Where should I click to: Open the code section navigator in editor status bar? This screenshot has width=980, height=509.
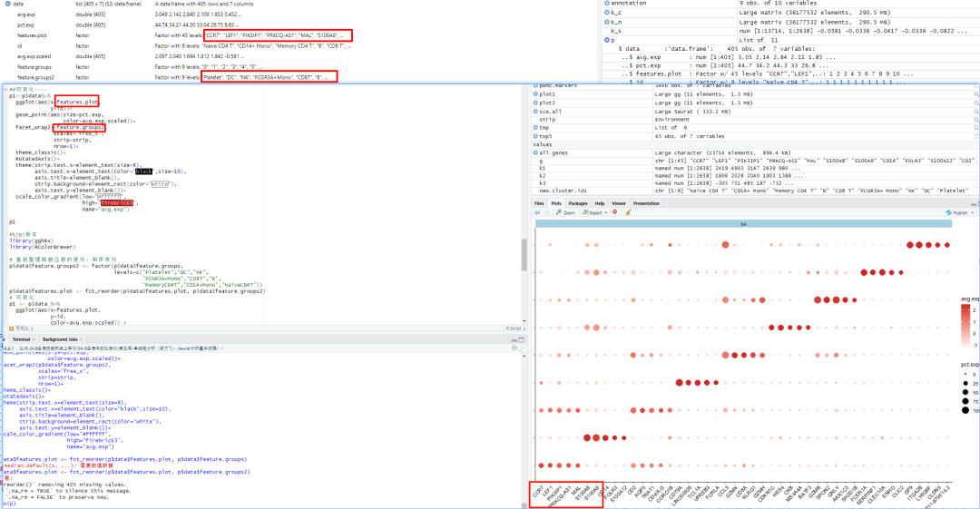point(21,328)
